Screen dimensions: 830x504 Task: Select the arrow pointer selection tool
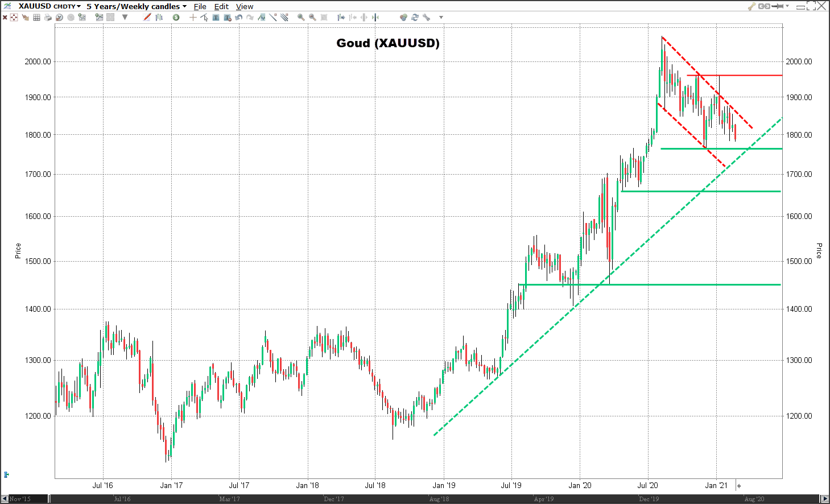tap(204, 18)
